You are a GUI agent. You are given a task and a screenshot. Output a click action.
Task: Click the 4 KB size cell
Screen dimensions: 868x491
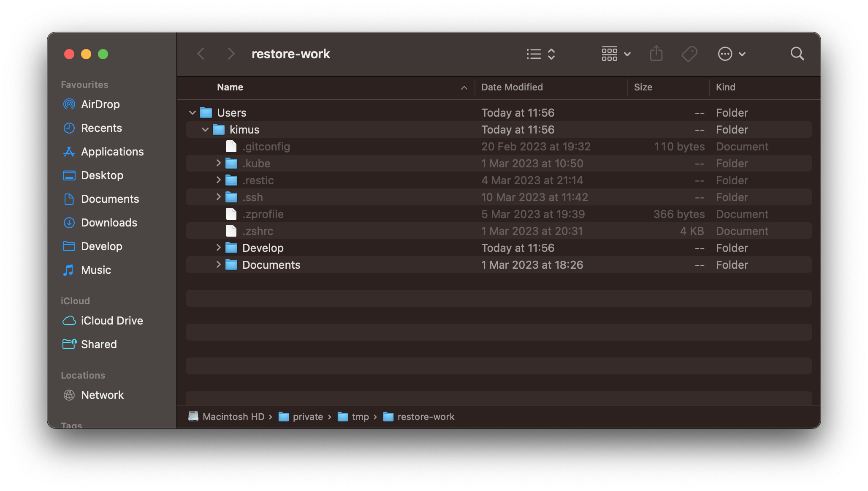692,231
